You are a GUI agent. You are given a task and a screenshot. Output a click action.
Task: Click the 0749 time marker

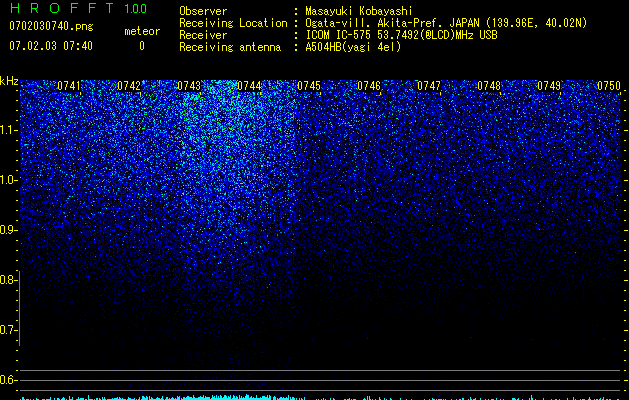[x=549, y=86]
